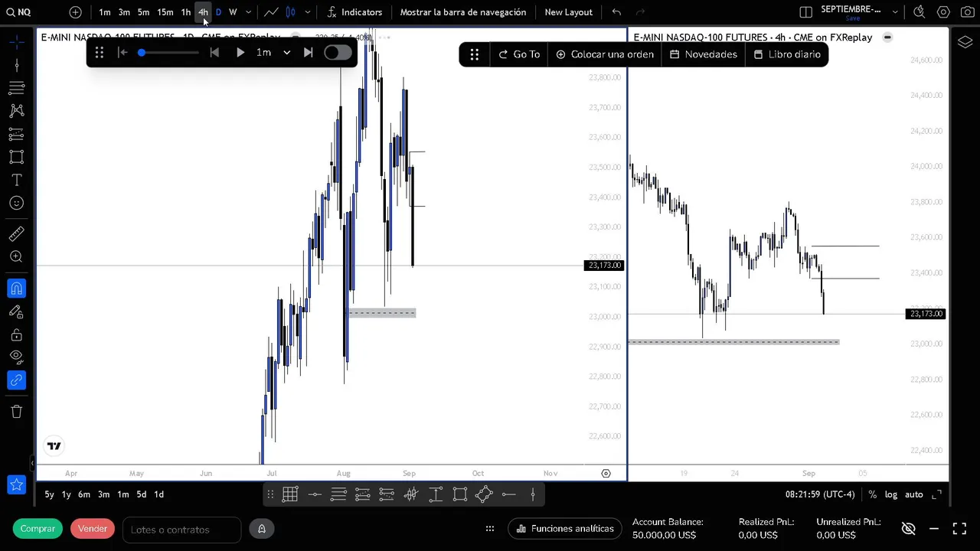The image size is (980, 551).
Task: Click Colocar una orden
Action: pyautogui.click(x=605, y=54)
